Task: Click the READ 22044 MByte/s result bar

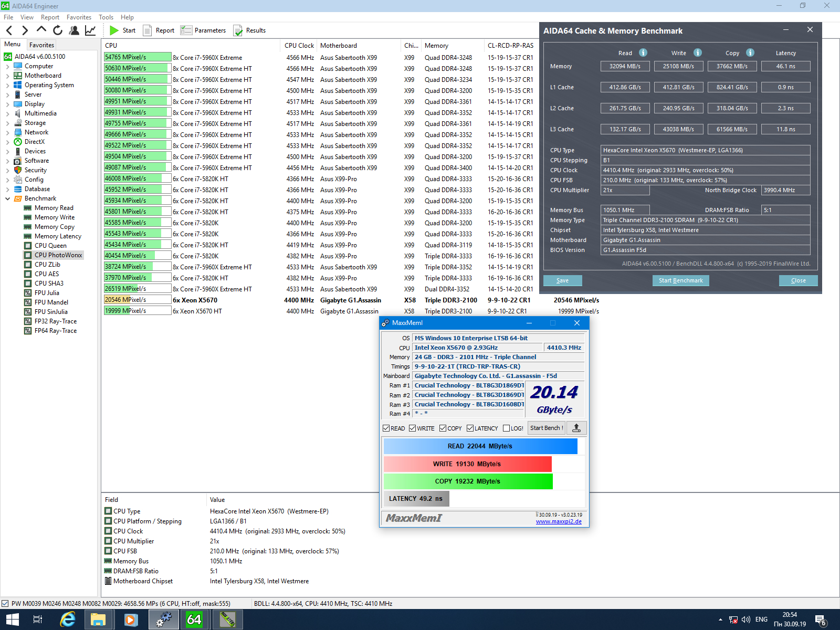Action: pyautogui.click(x=480, y=446)
